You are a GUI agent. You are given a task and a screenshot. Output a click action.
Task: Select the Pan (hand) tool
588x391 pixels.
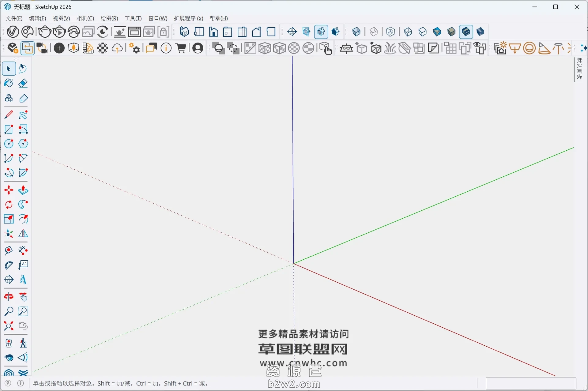(23, 296)
